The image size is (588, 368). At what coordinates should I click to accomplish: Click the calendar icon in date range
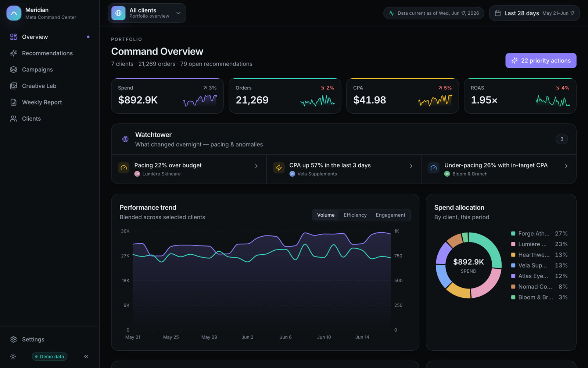coord(498,13)
